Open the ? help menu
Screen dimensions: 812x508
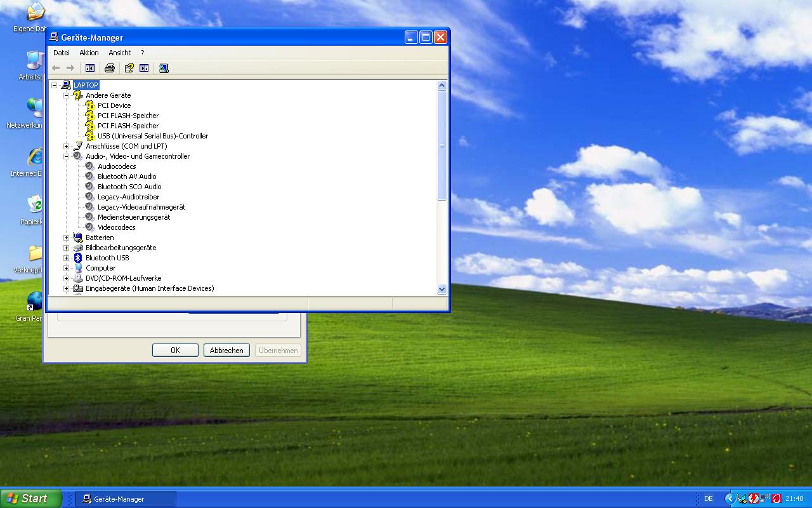142,53
